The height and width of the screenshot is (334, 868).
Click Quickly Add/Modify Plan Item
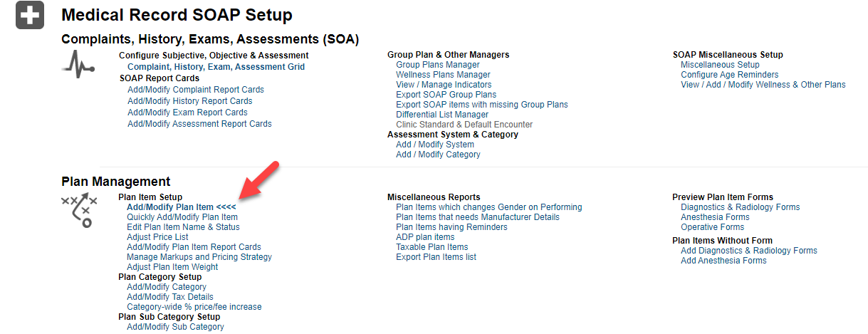pyautogui.click(x=182, y=217)
